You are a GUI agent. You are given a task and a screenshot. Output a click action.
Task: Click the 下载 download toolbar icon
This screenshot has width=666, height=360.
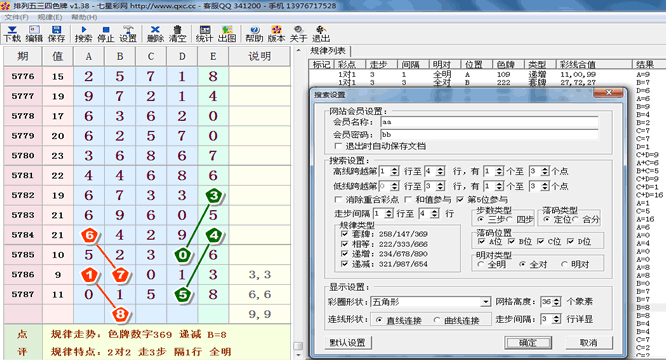tap(12, 34)
